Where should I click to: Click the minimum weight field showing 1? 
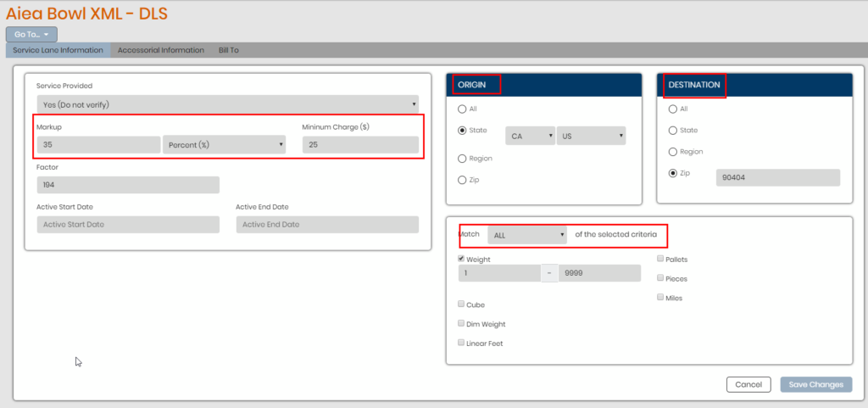click(x=499, y=273)
